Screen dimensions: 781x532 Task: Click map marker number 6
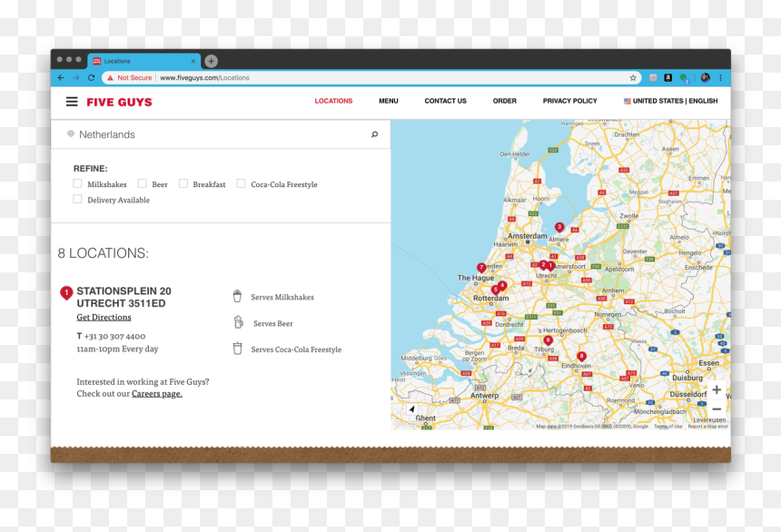pos(548,340)
